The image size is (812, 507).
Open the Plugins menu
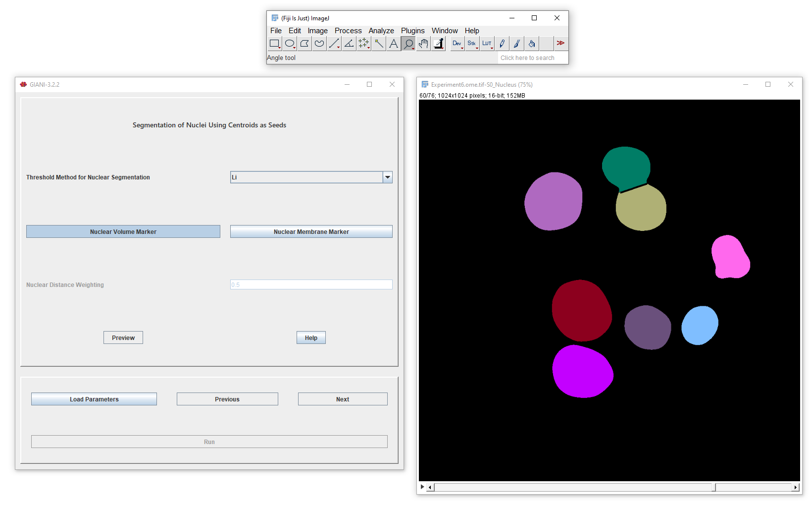click(x=413, y=31)
